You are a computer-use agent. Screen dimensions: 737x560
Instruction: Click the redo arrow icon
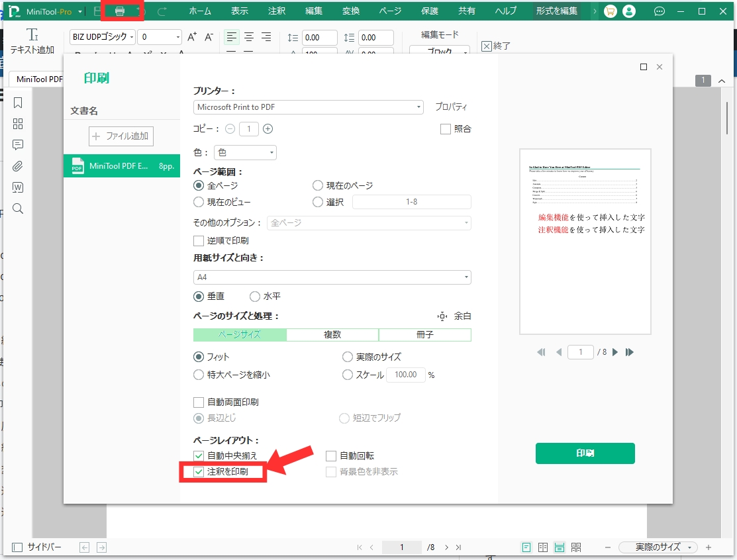(162, 11)
